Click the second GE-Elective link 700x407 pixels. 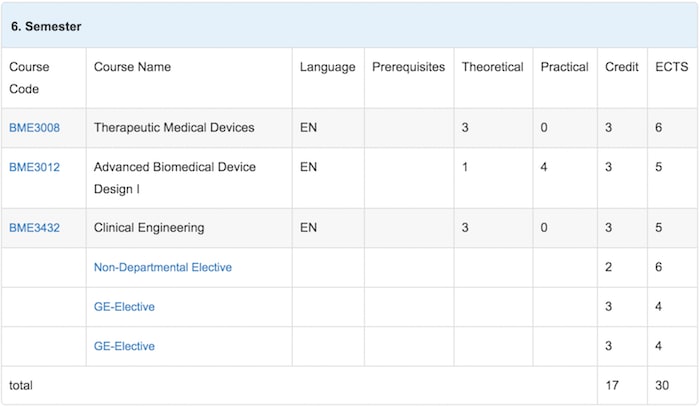(124, 346)
